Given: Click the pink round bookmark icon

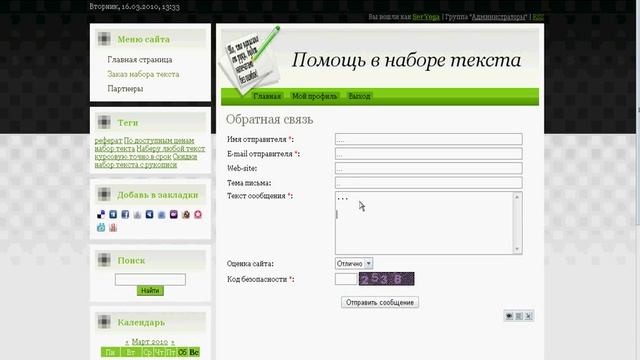Looking at the screenshot, I should pyautogui.click(x=198, y=214).
